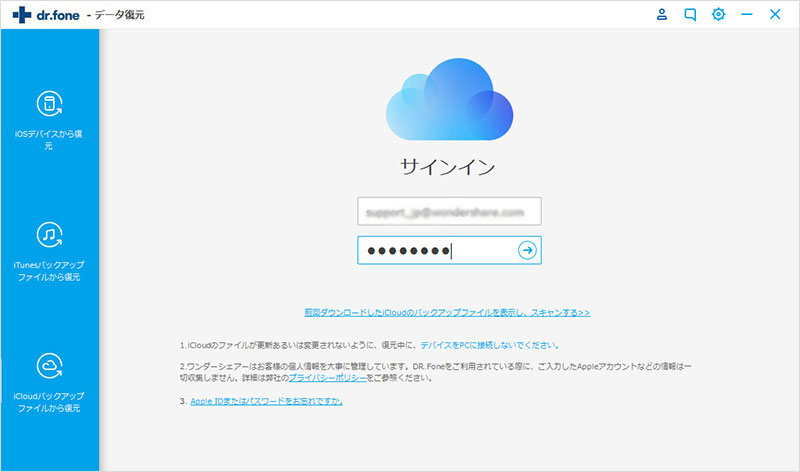The width and height of the screenshot is (800, 472).
Task: Open iTunesバックアップファイルから復元 sidebar label
Action: [x=49, y=271]
